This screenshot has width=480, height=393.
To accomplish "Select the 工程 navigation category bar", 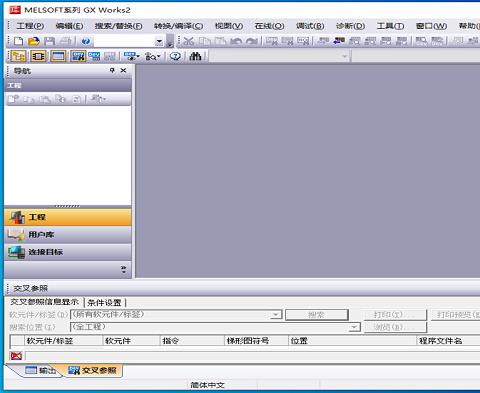I will (x=68, y=217).
